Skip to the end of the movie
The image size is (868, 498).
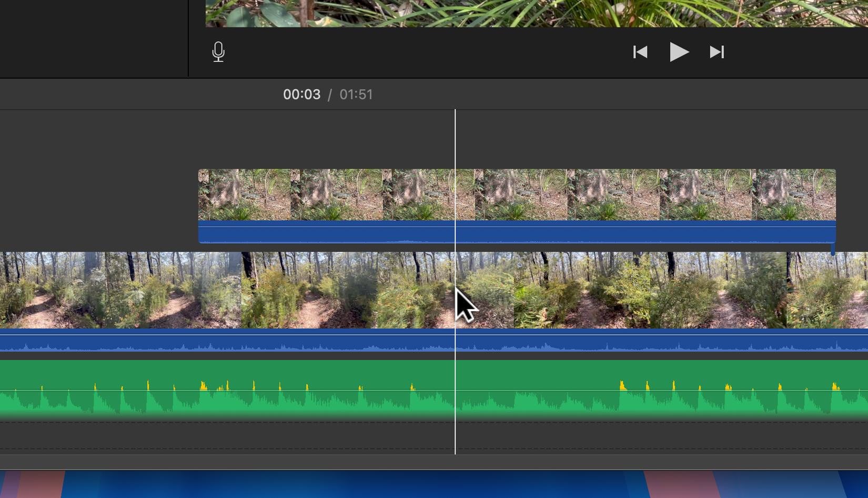716,52
